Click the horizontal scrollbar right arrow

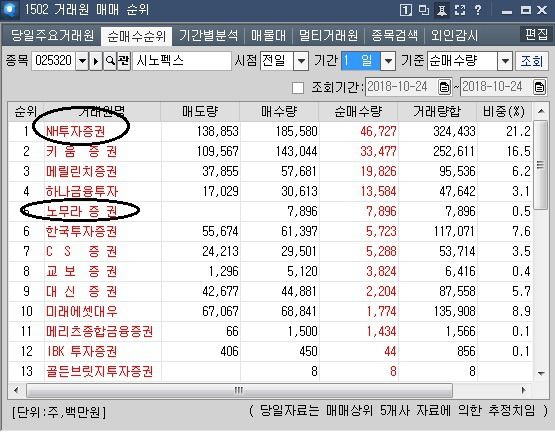pyautogui.click(x=523, y=390)
